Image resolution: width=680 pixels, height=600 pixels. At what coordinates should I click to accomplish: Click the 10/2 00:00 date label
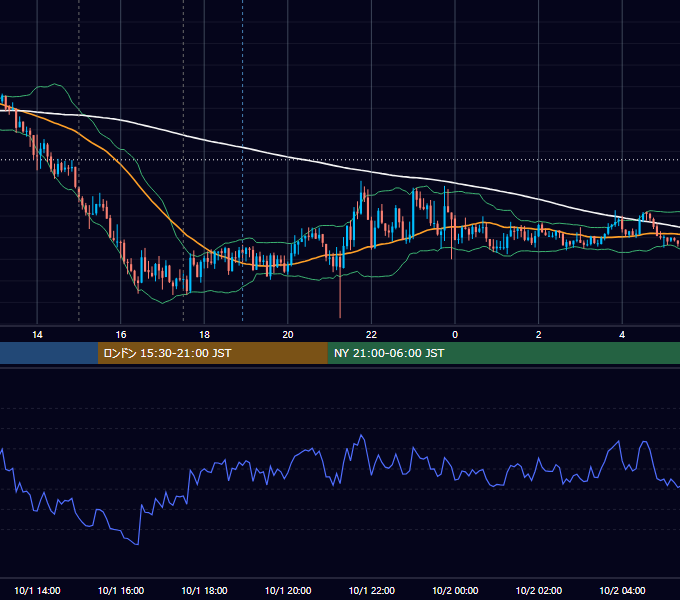pos(455,590)
